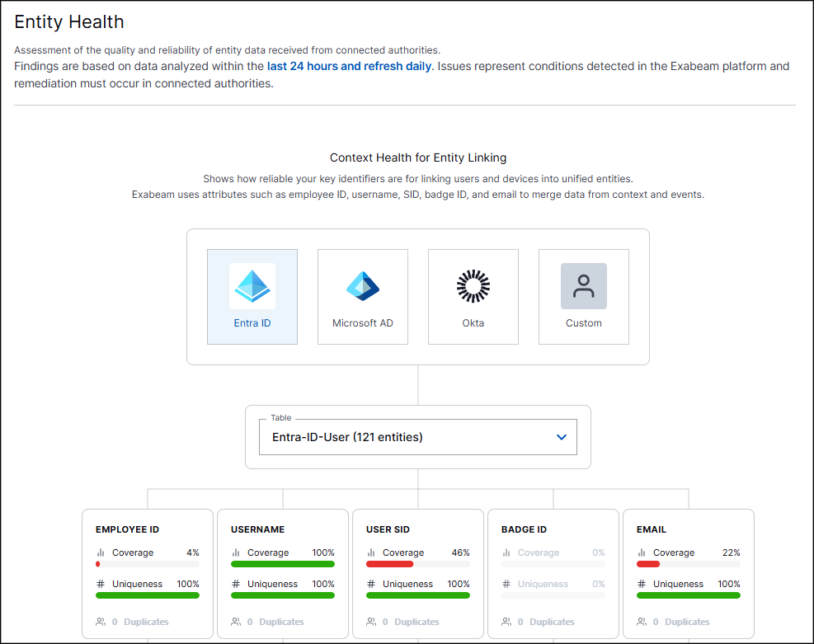Choose the Microsoft AD diamond icon

(363, 286)
